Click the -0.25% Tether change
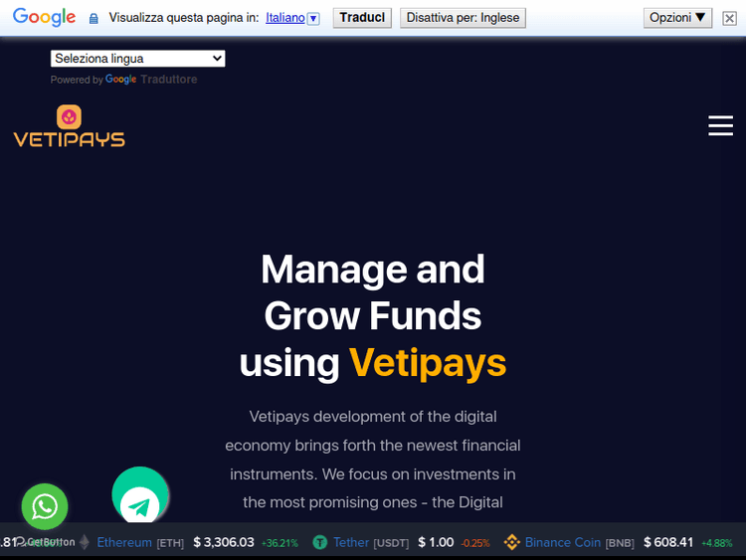The image size is (746, 560). click(x=475, y=543)
